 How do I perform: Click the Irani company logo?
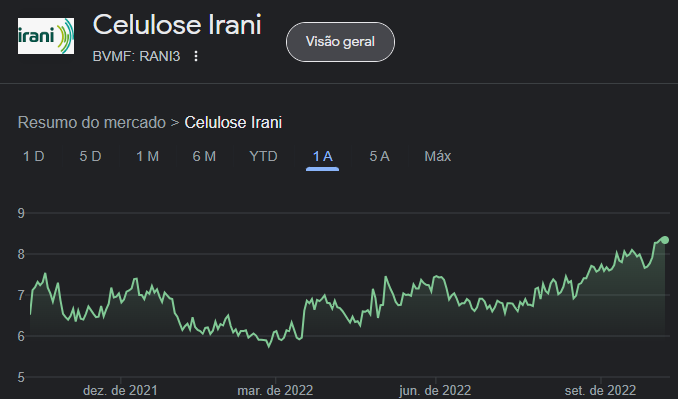[x=46, y=36]
